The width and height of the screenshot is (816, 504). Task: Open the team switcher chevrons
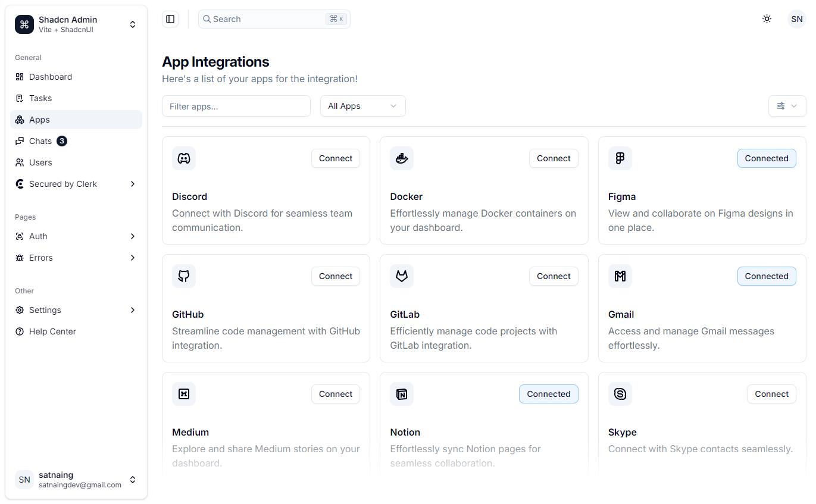point(133,24)
